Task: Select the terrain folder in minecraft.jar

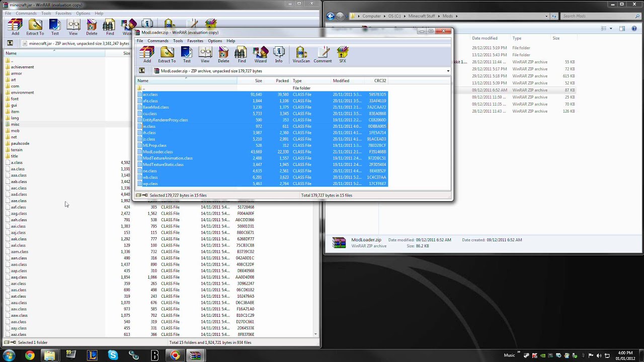Action: click(x=17, y=150)
